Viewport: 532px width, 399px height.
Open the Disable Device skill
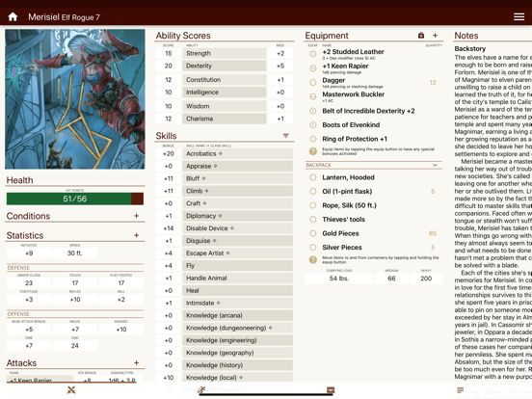point(225,228)
